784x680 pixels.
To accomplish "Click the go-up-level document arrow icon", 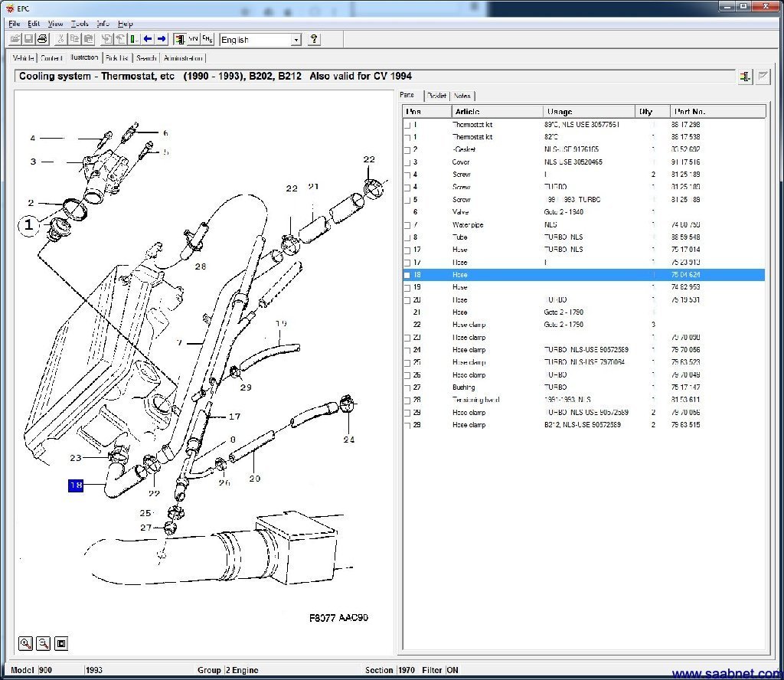I will 120,39.
